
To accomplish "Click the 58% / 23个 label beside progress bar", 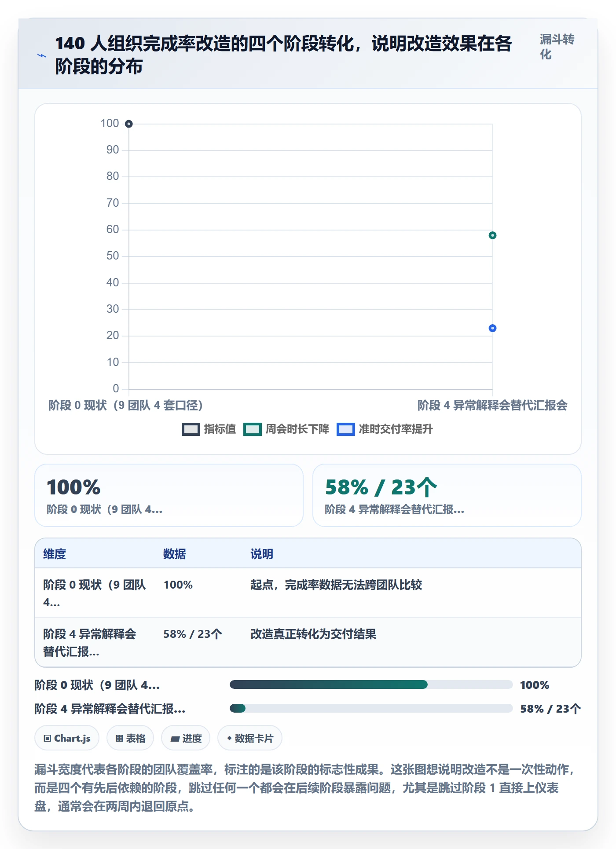I will pyautogui.click(x=550, y=709).
